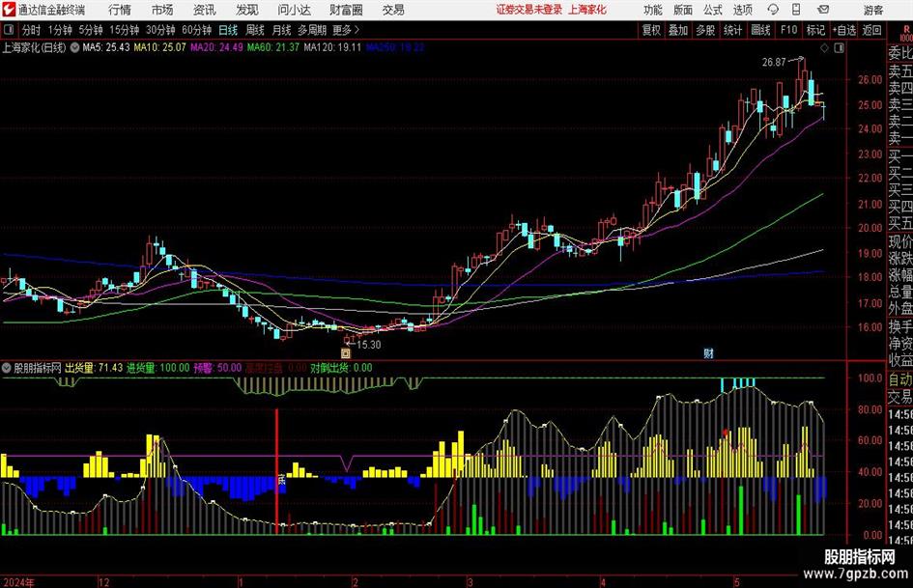Click the 画线 drawing button
Image resolution: width=913 pixels, height=588 pixels.
click(x=761, y=30)
